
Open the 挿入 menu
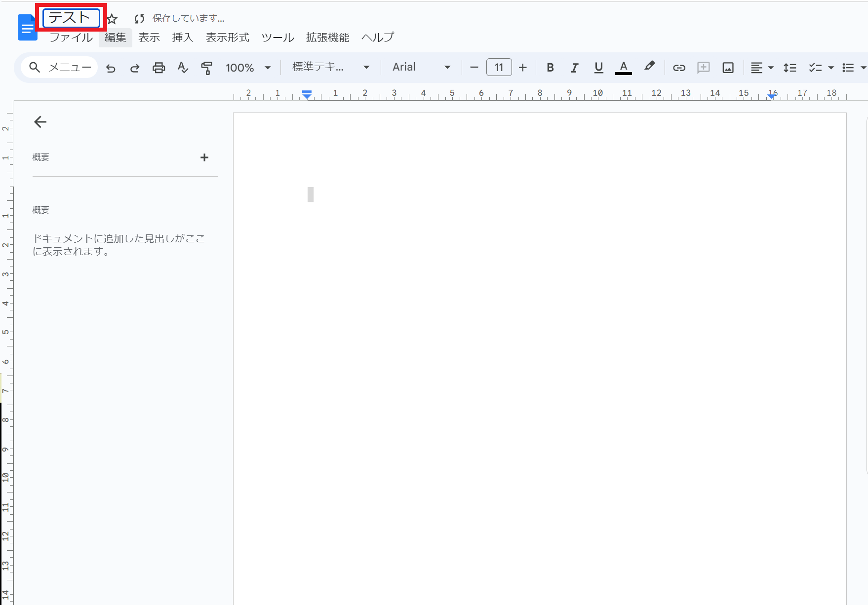[x=182, y=38]
